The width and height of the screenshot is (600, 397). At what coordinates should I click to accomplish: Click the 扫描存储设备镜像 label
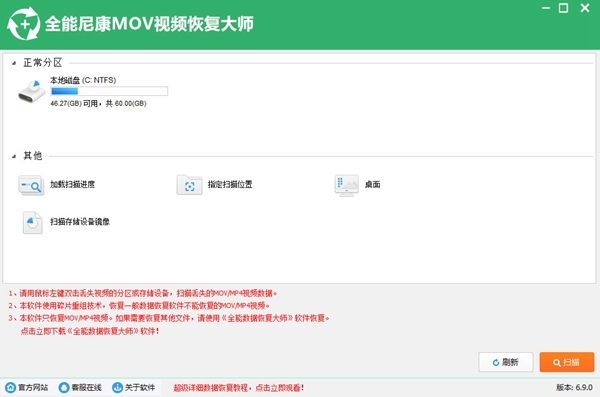[80, 222]
